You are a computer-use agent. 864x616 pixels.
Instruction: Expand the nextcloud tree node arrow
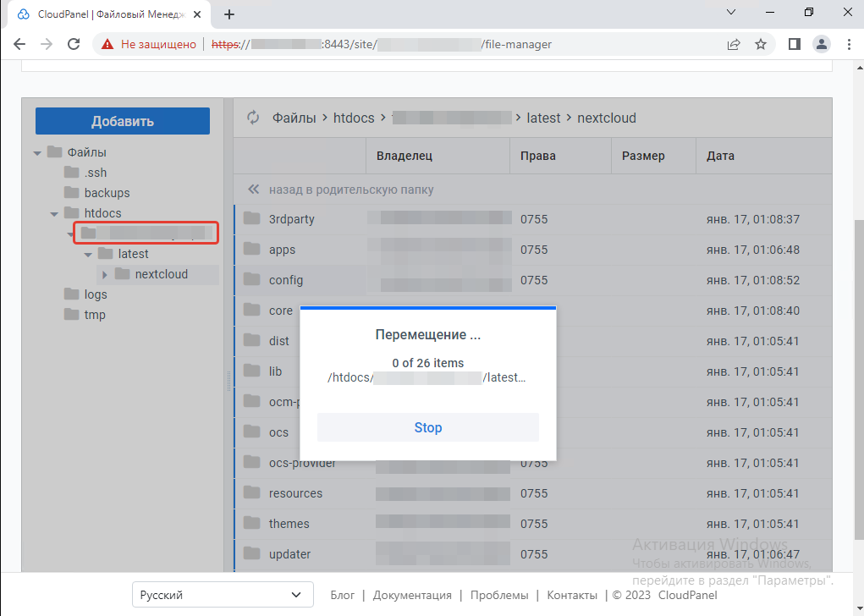pos(105,274)
